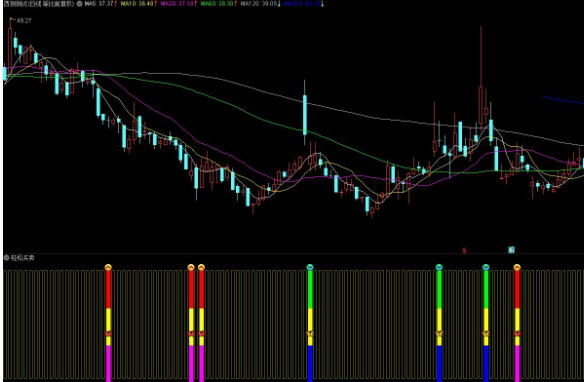The height and width of the screenshot is (382, 584).
Task: Select the yellow MA10 value label
Action: (x=138, y=4)
